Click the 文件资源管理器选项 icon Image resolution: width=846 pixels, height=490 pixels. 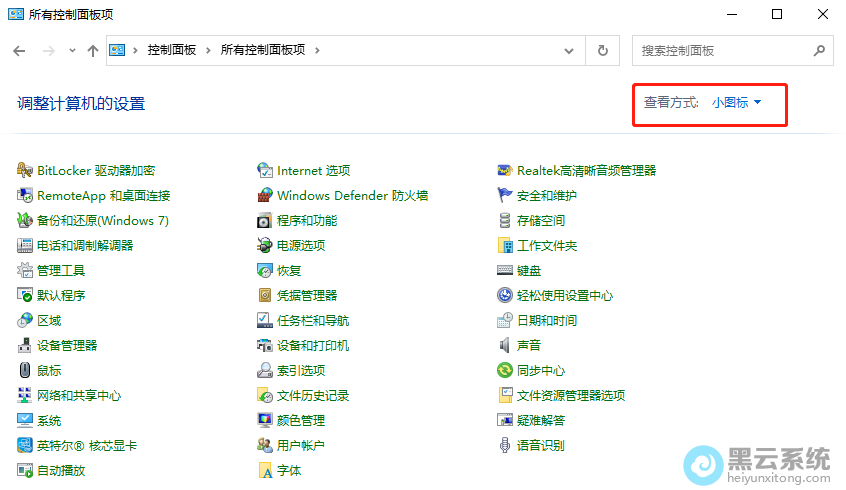click(504, 396)
